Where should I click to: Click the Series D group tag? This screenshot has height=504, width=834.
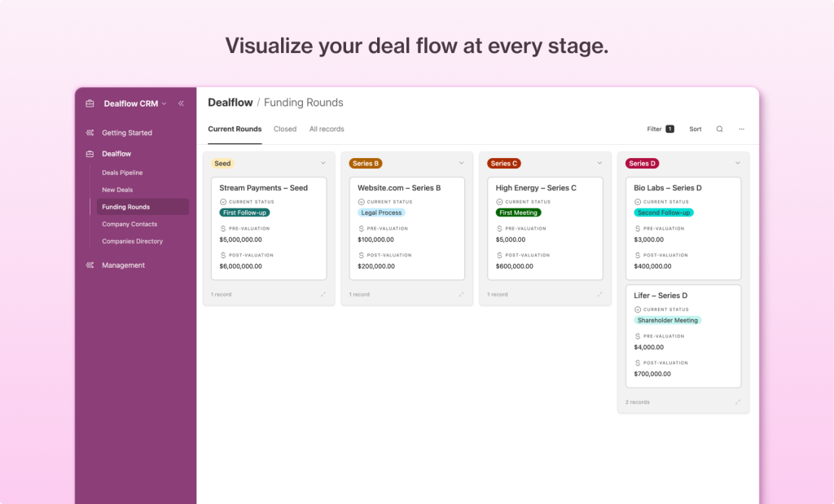click(x=642, y=163)
